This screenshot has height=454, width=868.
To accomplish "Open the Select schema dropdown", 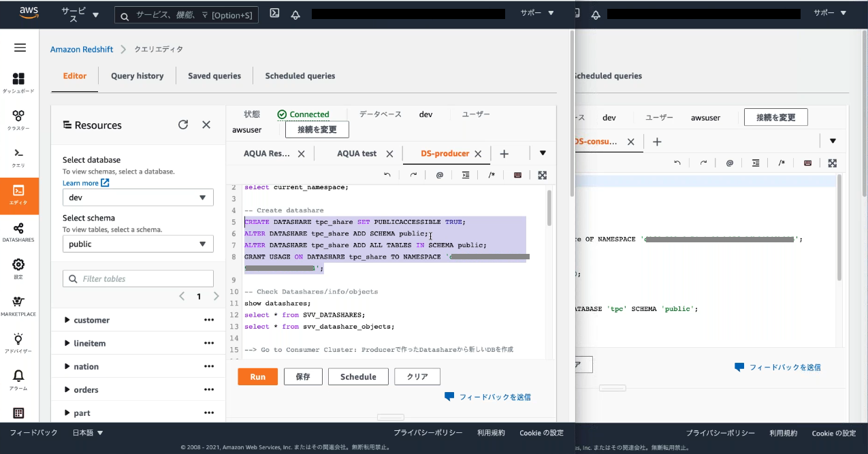I will 138,244.
